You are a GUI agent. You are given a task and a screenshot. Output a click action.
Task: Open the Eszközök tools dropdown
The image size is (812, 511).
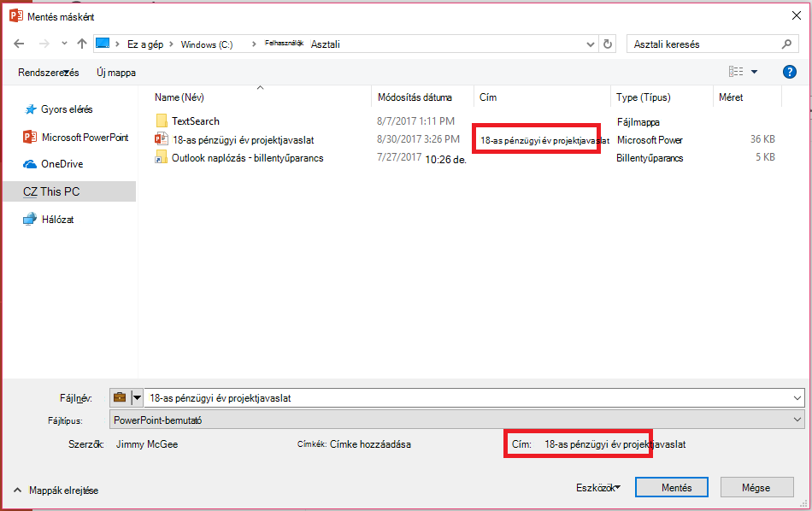[598, 488]
